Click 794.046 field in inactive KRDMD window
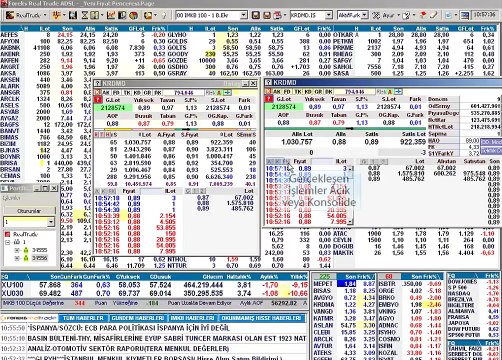The image size is (502, 360). pos(184,92)
